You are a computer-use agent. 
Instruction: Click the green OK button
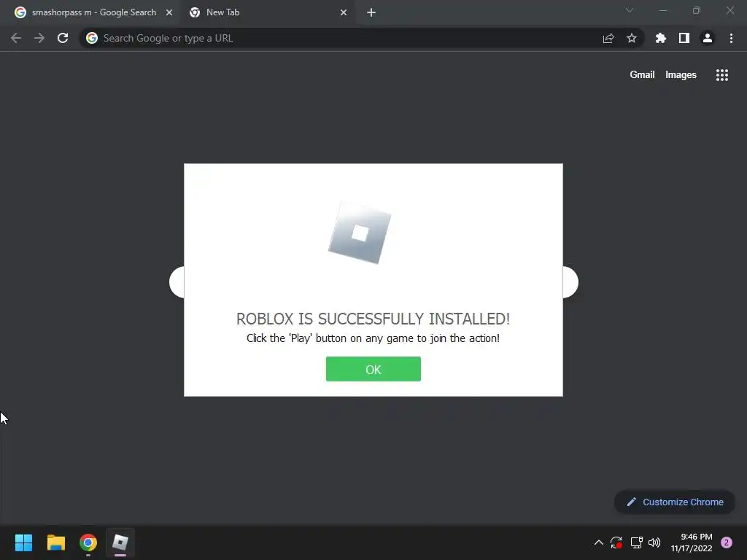[373, 369]
